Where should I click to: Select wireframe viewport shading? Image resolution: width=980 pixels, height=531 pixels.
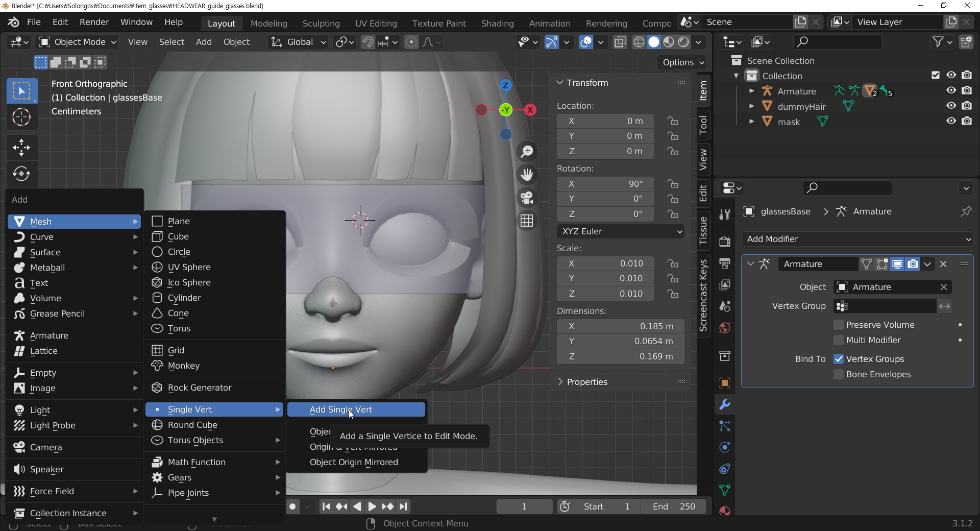tap(639, 42)
